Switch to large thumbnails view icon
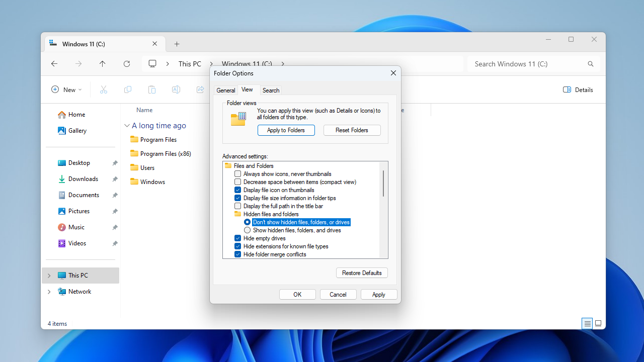 (598, 324)
